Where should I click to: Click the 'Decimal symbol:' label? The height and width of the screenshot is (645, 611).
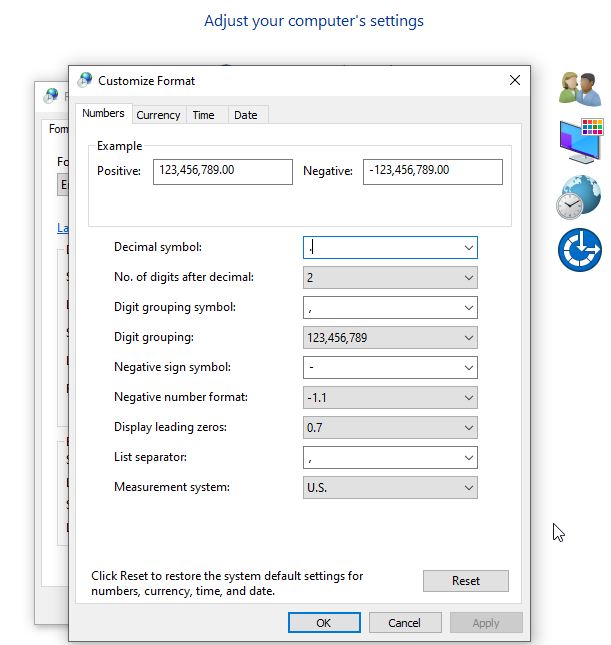(x=158, y=247)
